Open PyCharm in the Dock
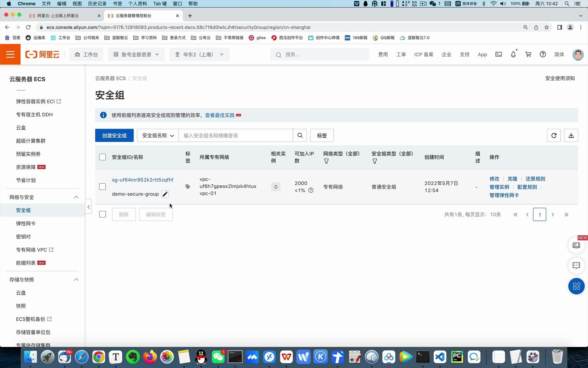This screenshot has width=588, height=368. tap(457, 357)
